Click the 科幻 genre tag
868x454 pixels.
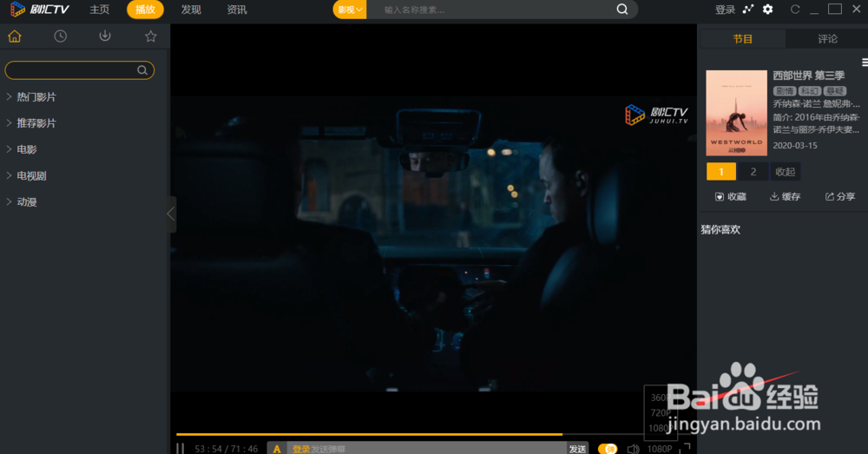click(x=809, y=91)
